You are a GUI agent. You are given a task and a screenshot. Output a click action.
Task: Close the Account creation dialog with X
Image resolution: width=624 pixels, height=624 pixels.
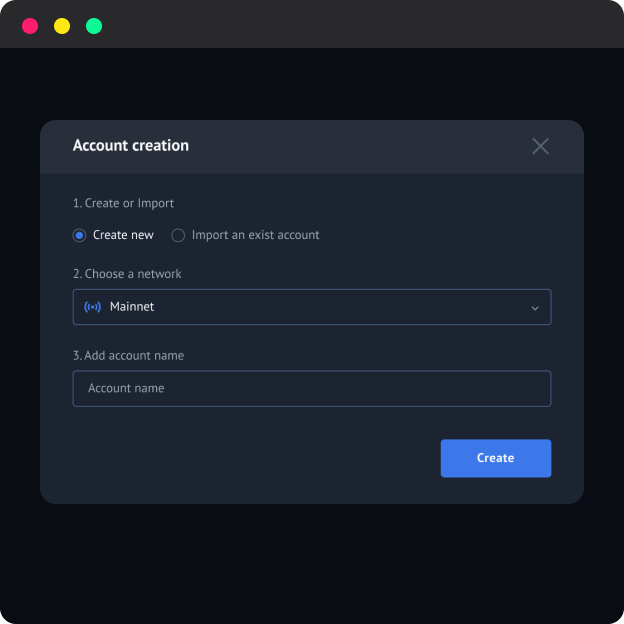pos(540,146)
